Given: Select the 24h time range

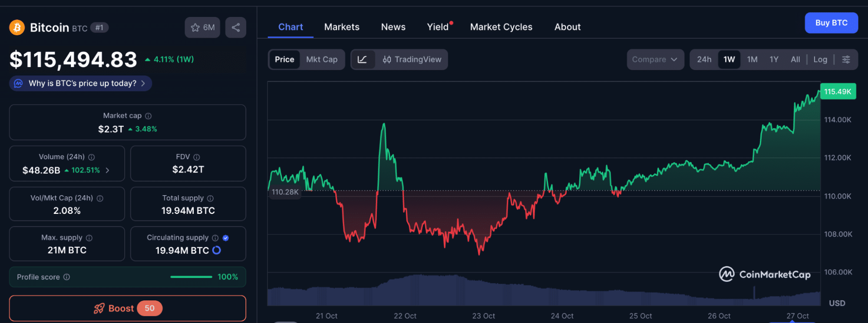Looking at the screenshot, I should (x=704, y=60).
